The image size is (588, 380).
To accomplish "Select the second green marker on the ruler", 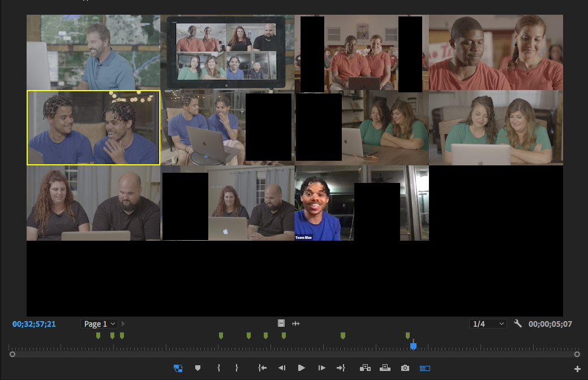I will coord(112,336).
